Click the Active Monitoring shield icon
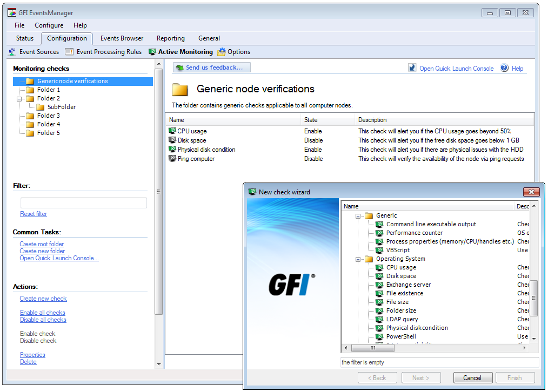 pos(152,52)
